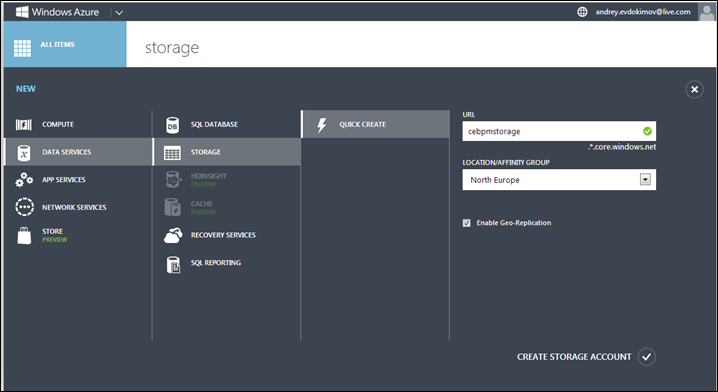Click the Quick Create lightning icon
The image size is (718, 392).
[322, 125]
